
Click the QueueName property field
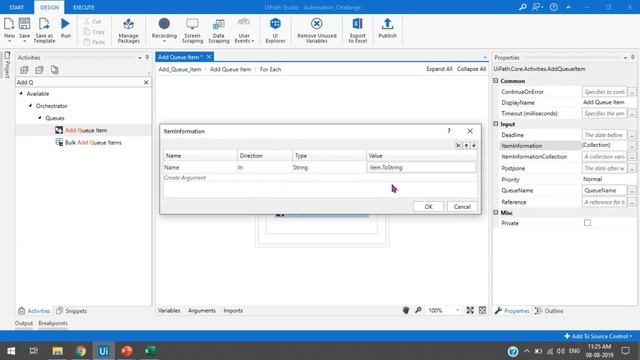click(604, 190)
